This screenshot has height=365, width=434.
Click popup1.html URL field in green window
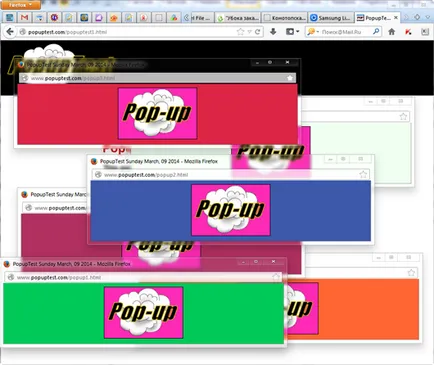pyautogui.click(x=143, y=277)
